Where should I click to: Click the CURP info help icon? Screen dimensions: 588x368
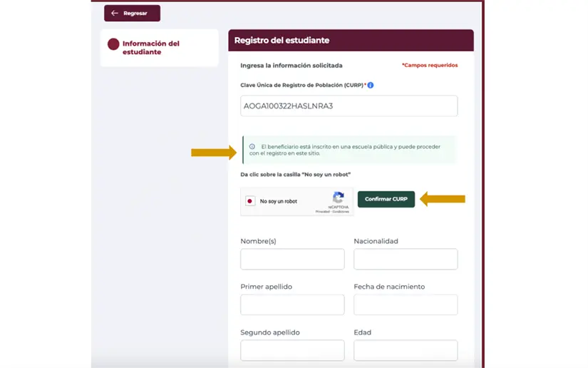coord(371,86)
